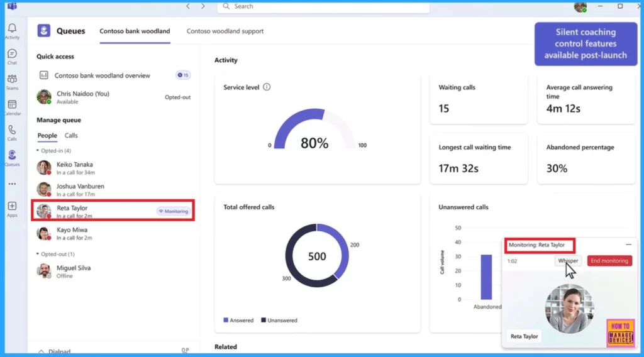Go forward with the right arrow
Screen dimensions: 644x357
click(x=203, y=6)
